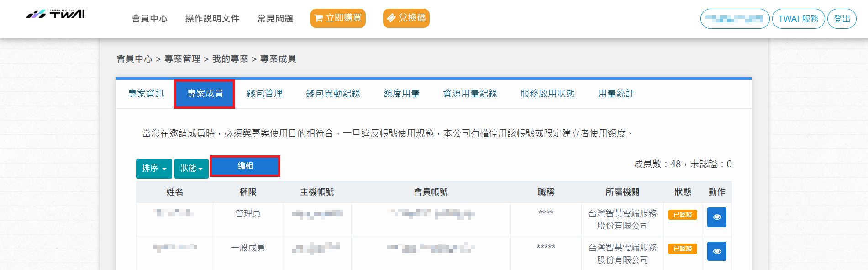Click the 登出 button
Image resolution: width=868 pixels, height=270 pixels.
pyautogui.click(x=842, y=19)
